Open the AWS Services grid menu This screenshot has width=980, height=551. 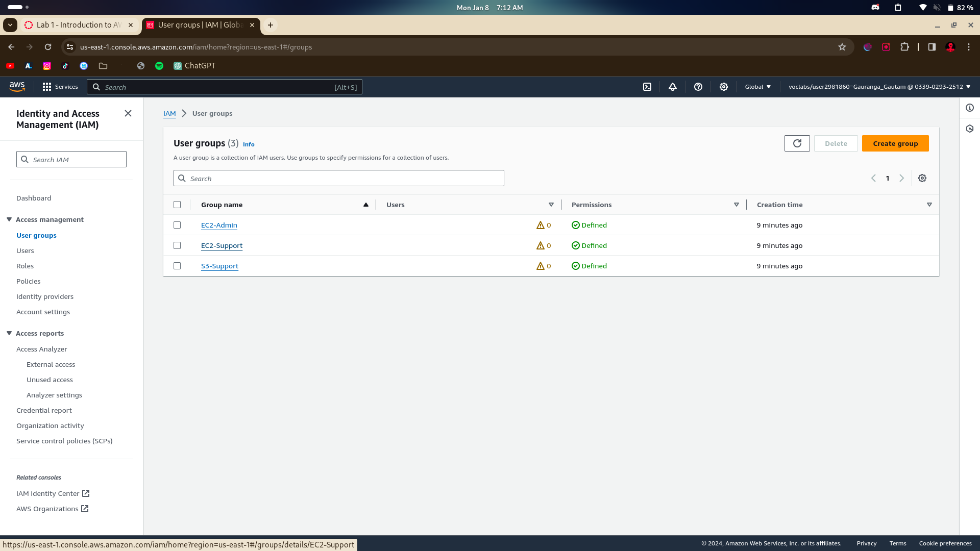point(60,87)
